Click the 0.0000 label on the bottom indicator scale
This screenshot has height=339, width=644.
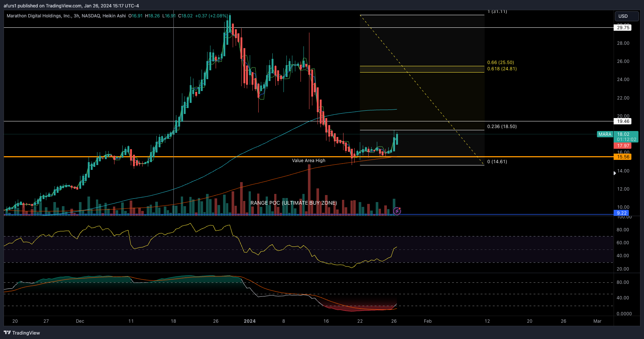click(624, 314)
